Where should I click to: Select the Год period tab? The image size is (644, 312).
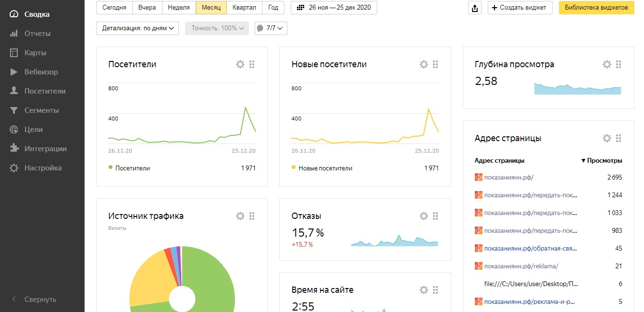[x=273, y=8]
